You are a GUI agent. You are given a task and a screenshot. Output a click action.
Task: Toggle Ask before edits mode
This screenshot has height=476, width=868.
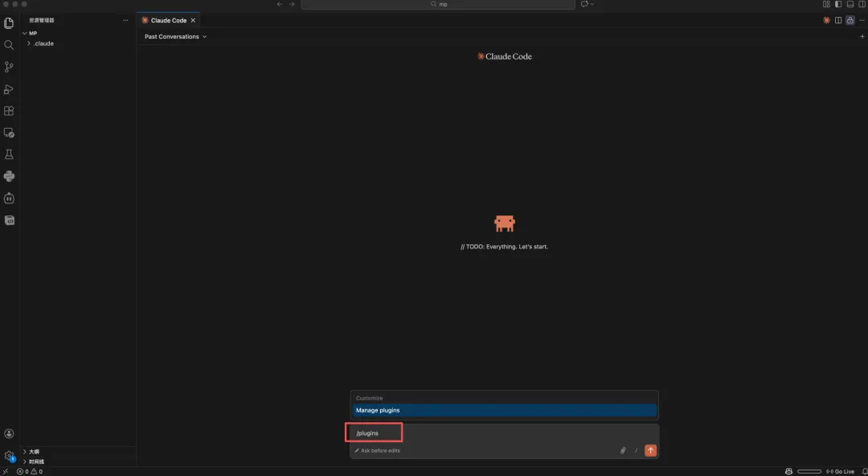pyautogui.click(x=378, y=450)
